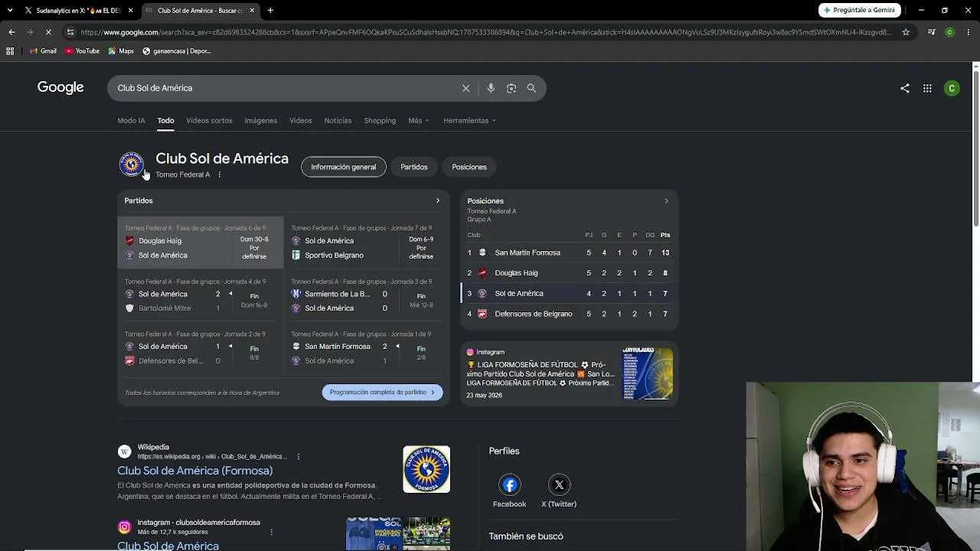Viewport: 980px width, 551px height.
Task: Close the Club Sol de América tab
Action: pos(252,11)
